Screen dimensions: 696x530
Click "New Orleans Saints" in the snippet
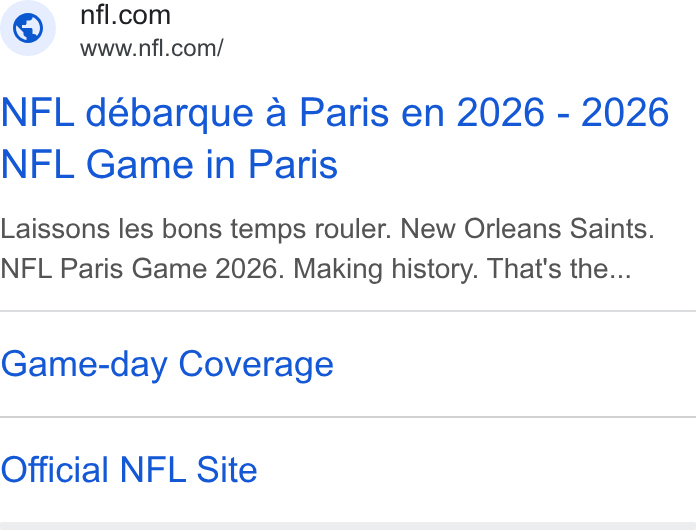527,229
